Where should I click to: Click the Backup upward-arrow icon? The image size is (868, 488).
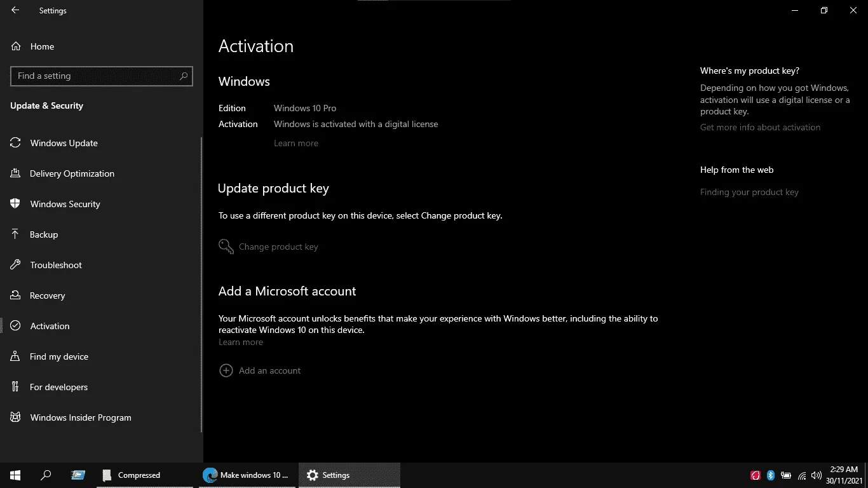pos(15,234)
